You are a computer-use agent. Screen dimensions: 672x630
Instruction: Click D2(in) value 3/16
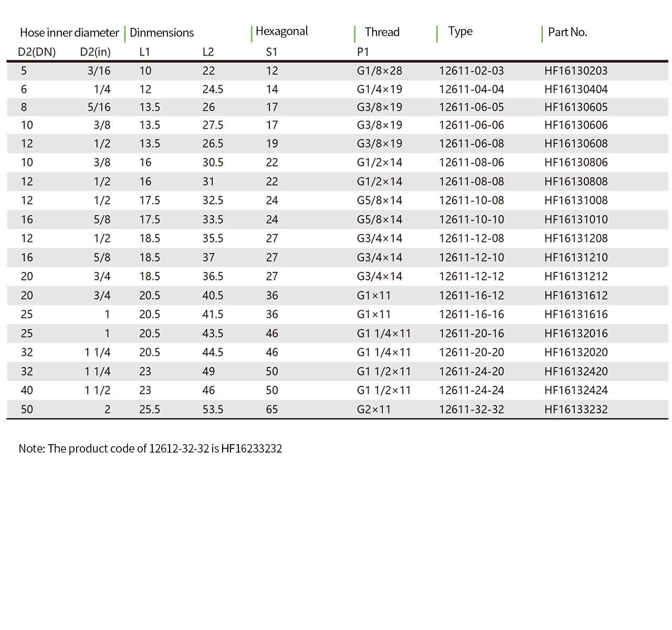(x=99, y=71)
